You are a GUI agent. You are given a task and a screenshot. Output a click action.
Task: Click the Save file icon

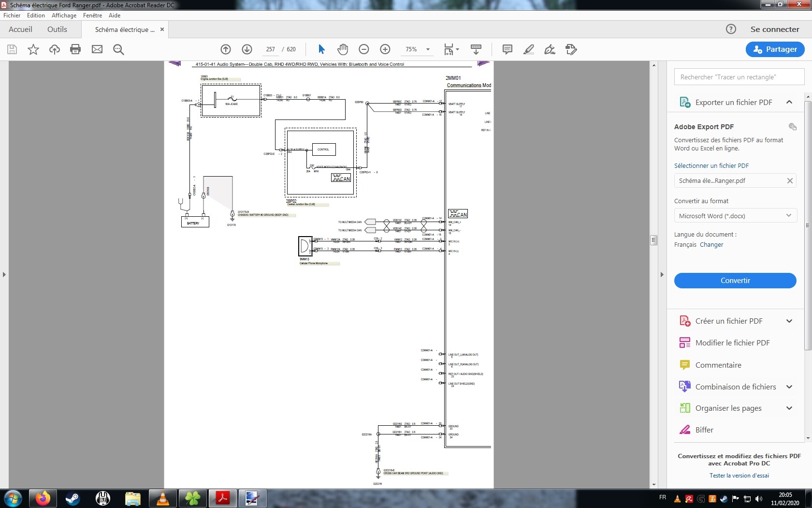click(x=12, y=49)
